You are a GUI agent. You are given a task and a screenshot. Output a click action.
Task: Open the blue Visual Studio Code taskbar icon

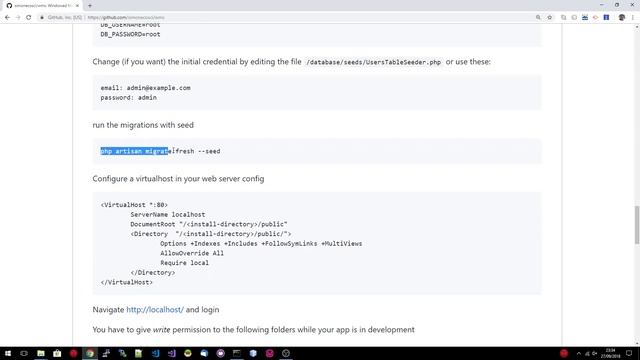tap(155, 353)
